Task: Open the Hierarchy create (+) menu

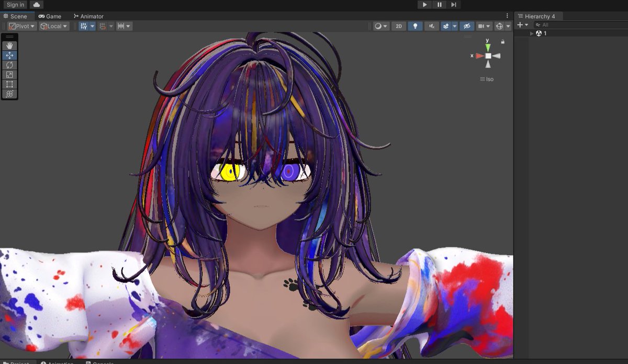Action: point(522,25)
